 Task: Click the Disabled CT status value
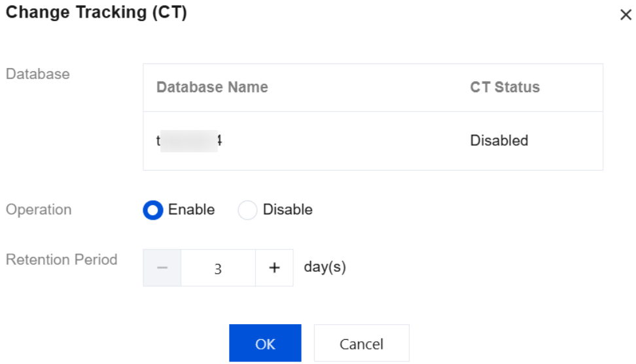[499, 141]
